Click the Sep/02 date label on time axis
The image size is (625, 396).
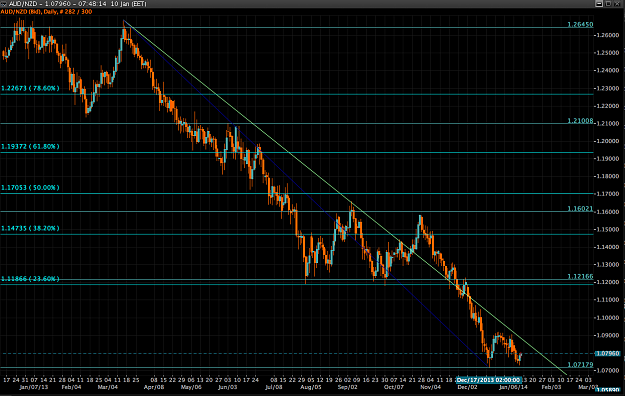[348, 387]
